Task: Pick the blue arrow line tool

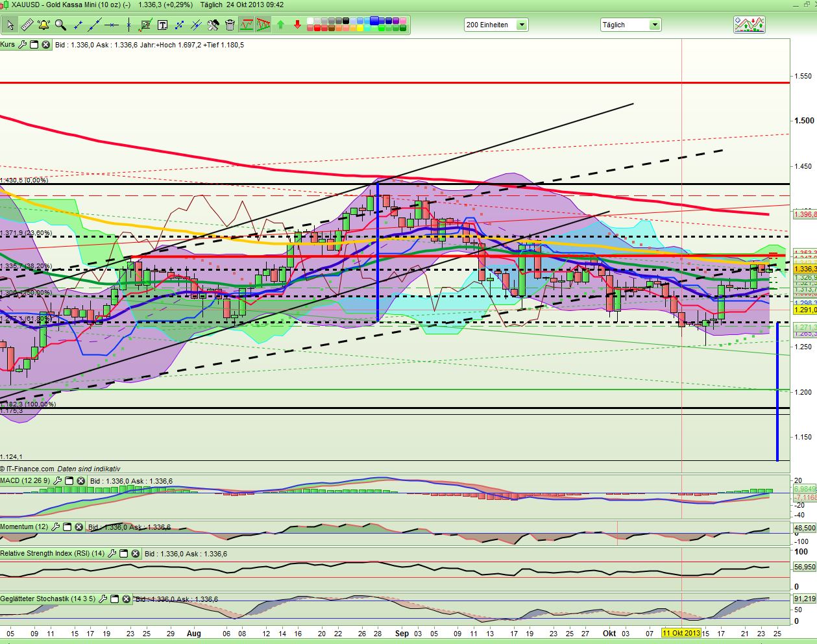Action: (179, 25)
